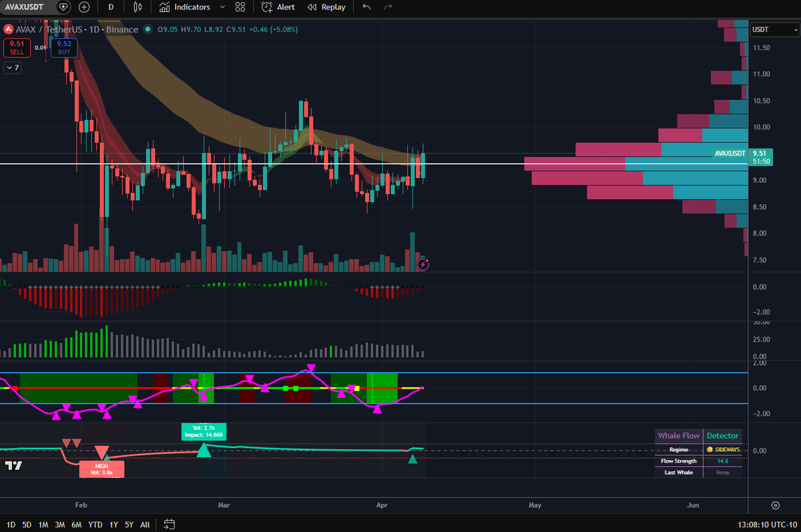Add a compare symbol with plus icon

84,7
